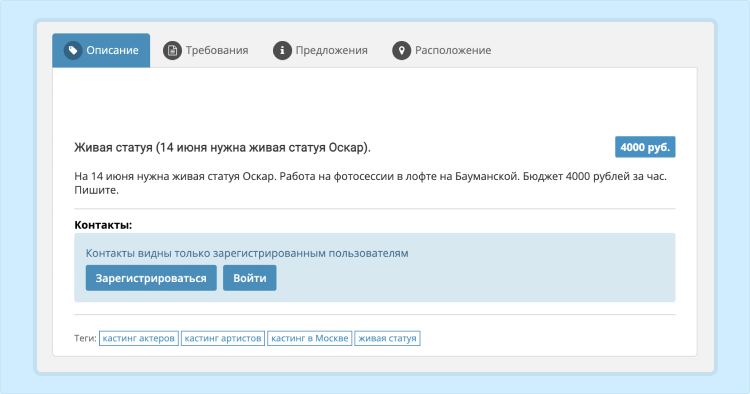Open the живая статуя tag

pos(387,338)
